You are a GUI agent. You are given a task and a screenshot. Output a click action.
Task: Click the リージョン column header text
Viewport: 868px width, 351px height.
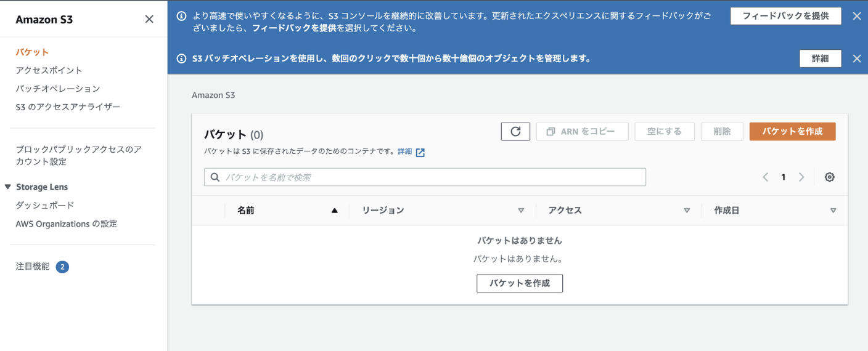383,211
